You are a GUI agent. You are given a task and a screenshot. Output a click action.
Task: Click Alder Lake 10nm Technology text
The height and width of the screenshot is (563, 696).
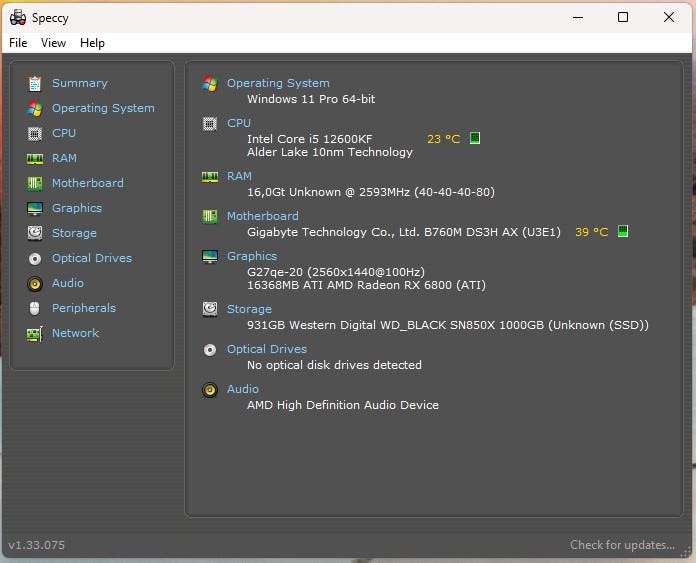[330, 152]
